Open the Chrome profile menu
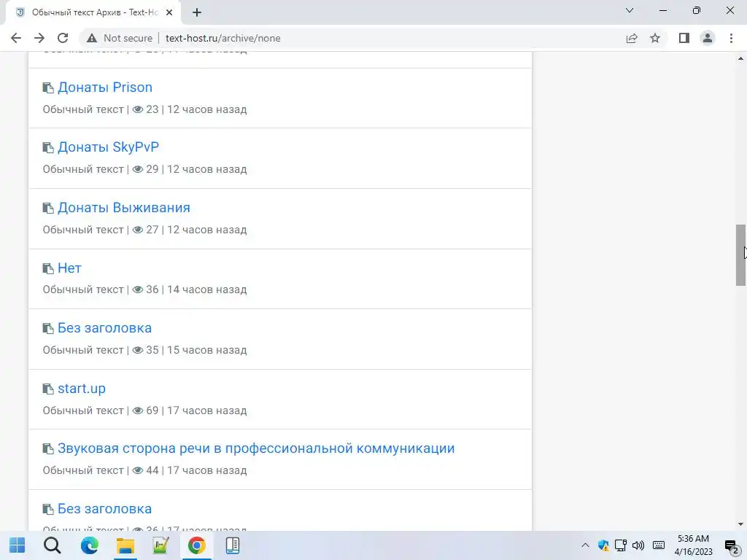The height and width of the screenshot is (560, 747). click(x=708, y=38)
